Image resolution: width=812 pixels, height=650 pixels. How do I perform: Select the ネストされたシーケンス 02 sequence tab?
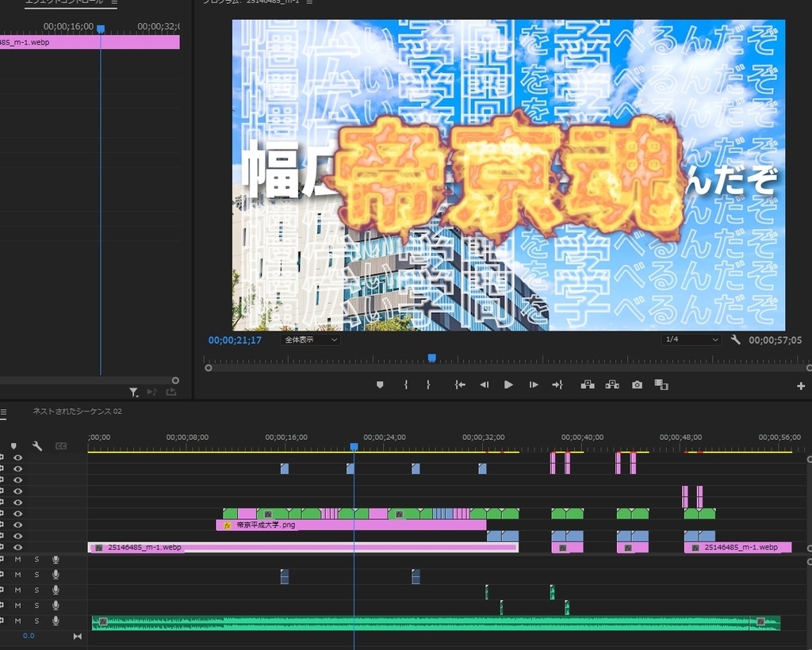(77, 411)
